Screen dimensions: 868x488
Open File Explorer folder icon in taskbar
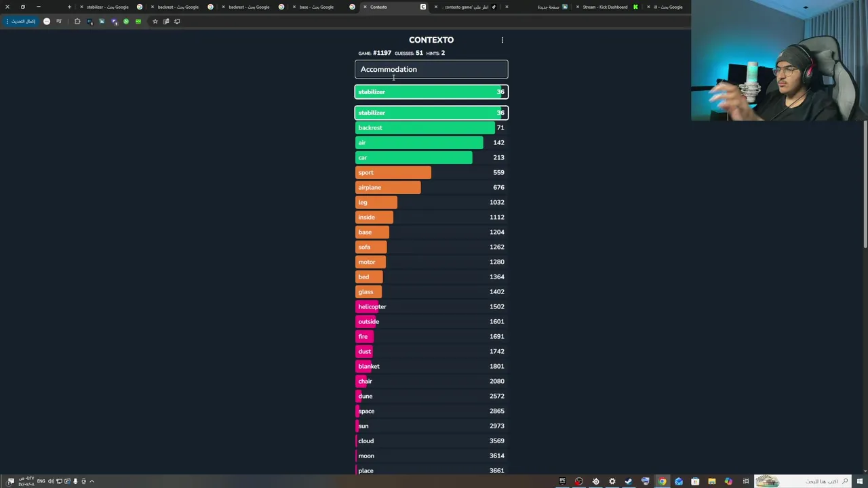pyautogui.click(x=712, y=481)
